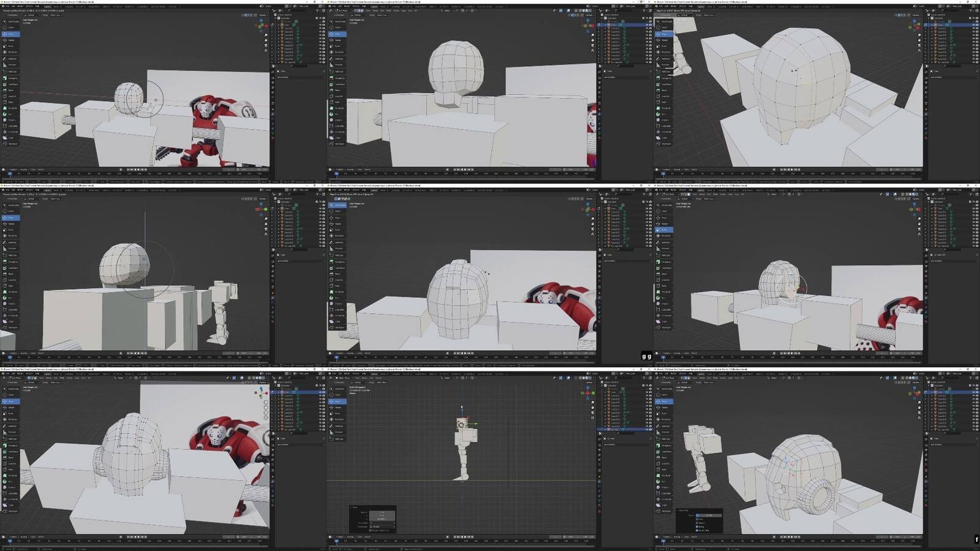Viewport: 980px width, 551px height.
Task: Enable Proportional Editing checkbox in the Move panel
Action: (x=370, y=530)
